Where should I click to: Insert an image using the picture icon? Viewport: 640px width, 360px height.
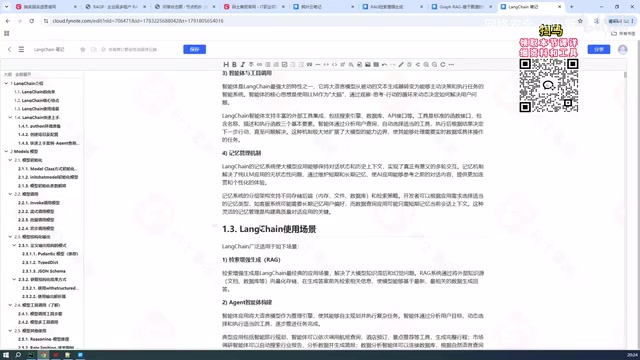point(368,64)
